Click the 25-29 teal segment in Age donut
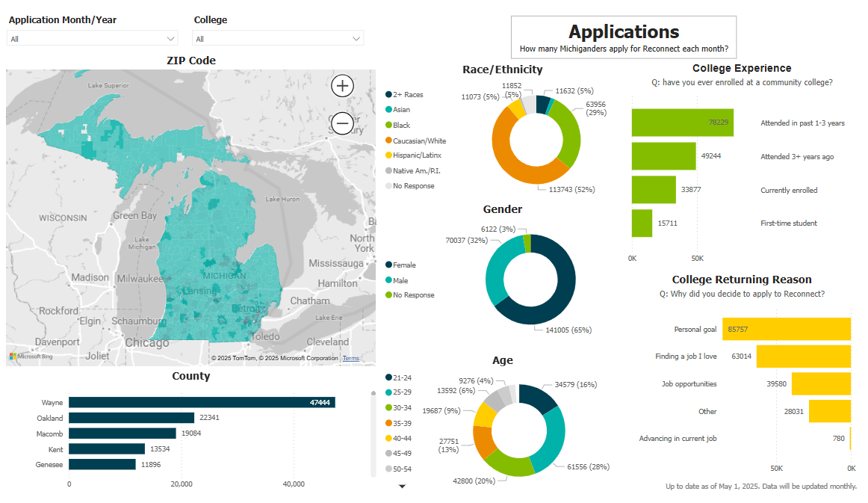The image size is (868, 503). click(554, 443)
